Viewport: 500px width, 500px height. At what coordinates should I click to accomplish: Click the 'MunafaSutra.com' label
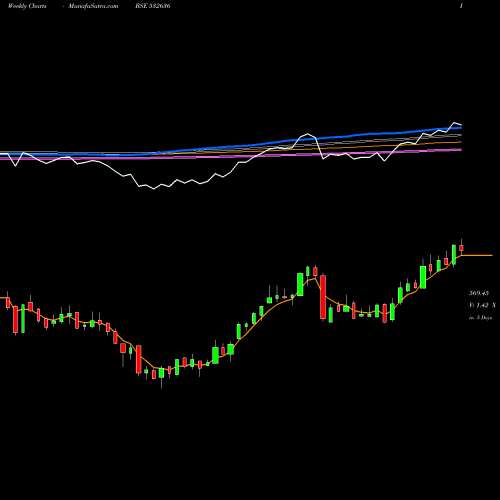tap(93, 6)
